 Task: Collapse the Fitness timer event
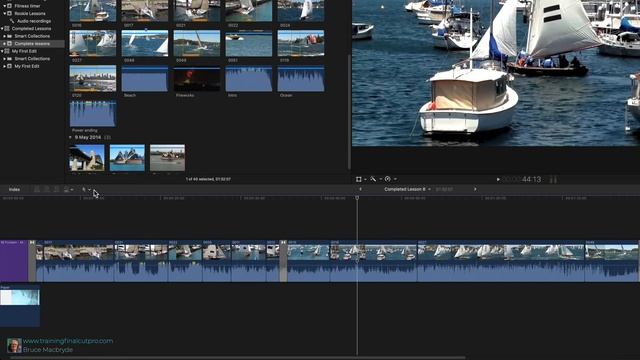[4, 6]
